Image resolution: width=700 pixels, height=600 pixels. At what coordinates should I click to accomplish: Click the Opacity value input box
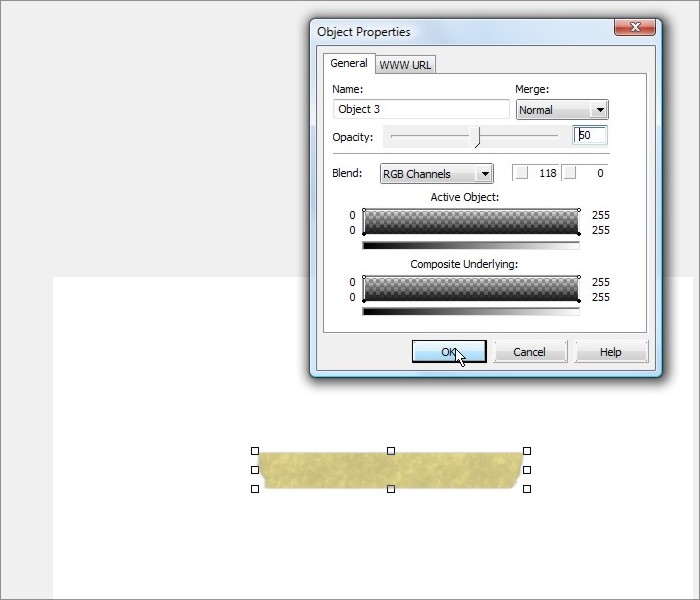[590, 135]
